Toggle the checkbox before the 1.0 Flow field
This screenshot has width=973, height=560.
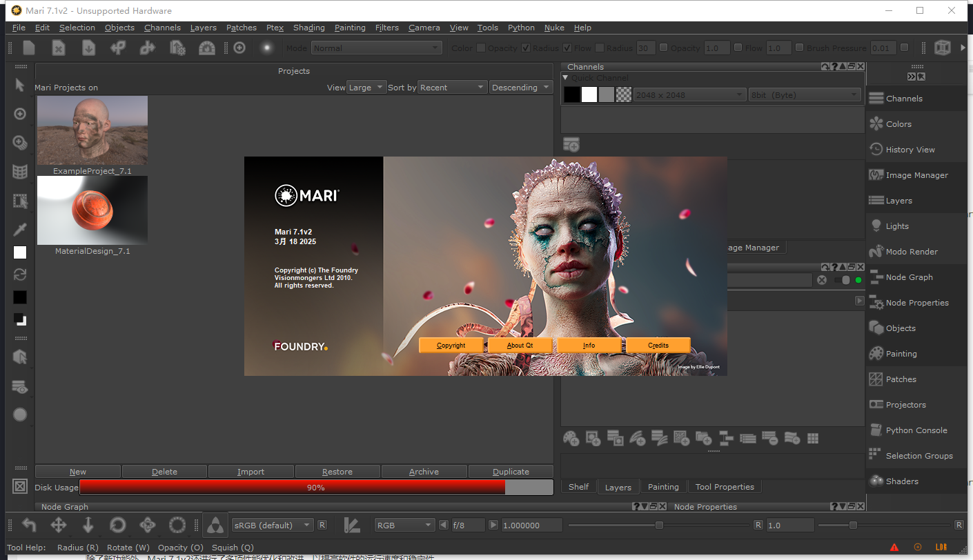coord(738,48)
